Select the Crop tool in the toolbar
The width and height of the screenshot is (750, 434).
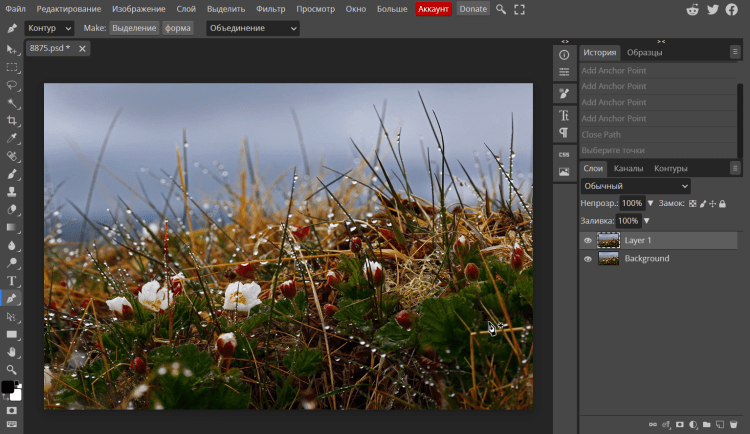[12, 120]
